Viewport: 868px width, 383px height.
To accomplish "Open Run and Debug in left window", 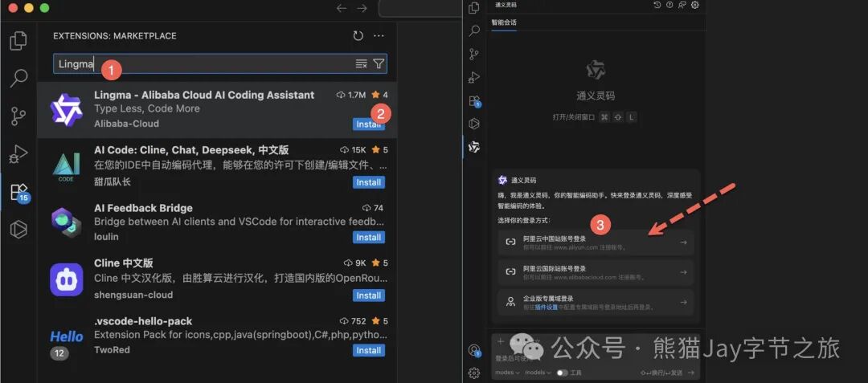I will coord(18,153).
